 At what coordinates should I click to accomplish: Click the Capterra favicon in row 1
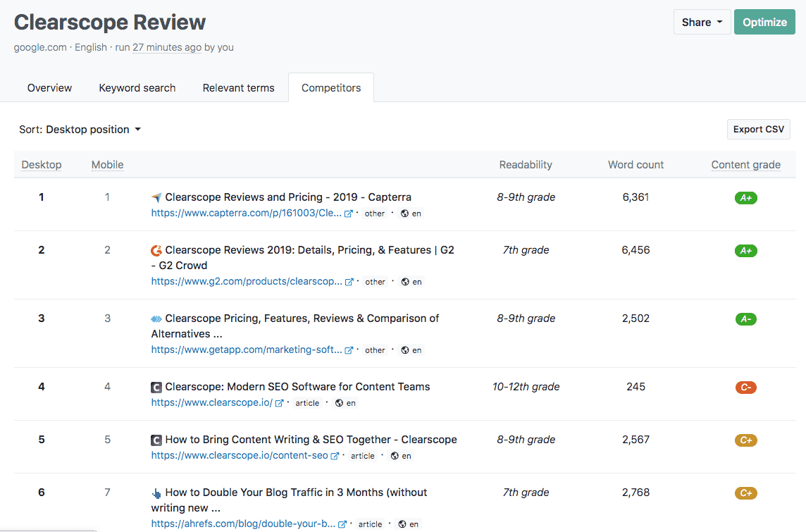(x=156, y=198)
